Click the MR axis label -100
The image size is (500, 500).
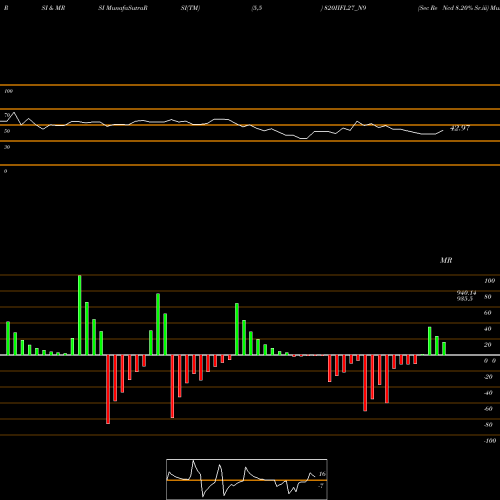[490, 441]
